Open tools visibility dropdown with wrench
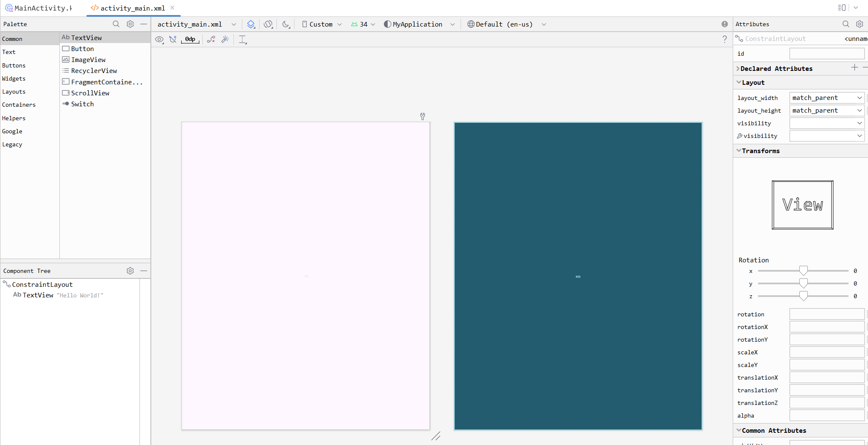The height and width of the screenshot is (445, 868). (827, 136)
